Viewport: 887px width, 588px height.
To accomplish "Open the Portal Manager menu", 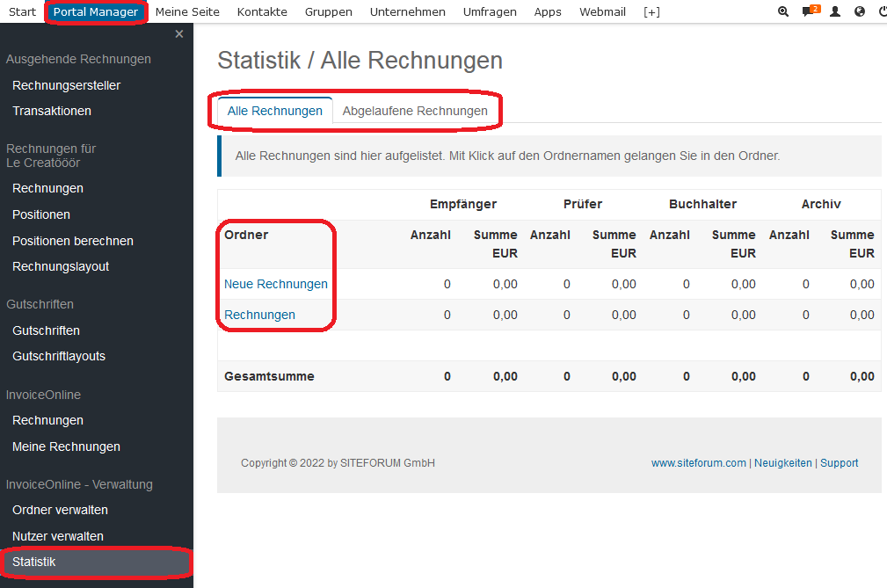I will pos(95,12).
